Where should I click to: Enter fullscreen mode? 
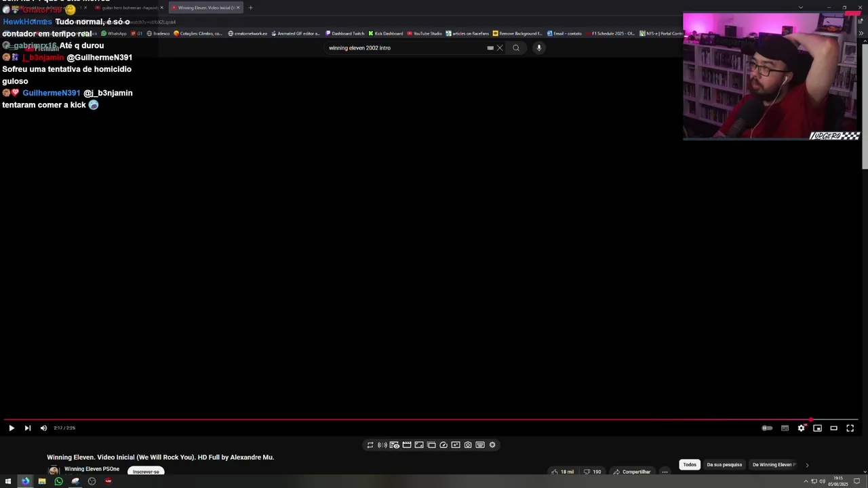tap(850, 428)
